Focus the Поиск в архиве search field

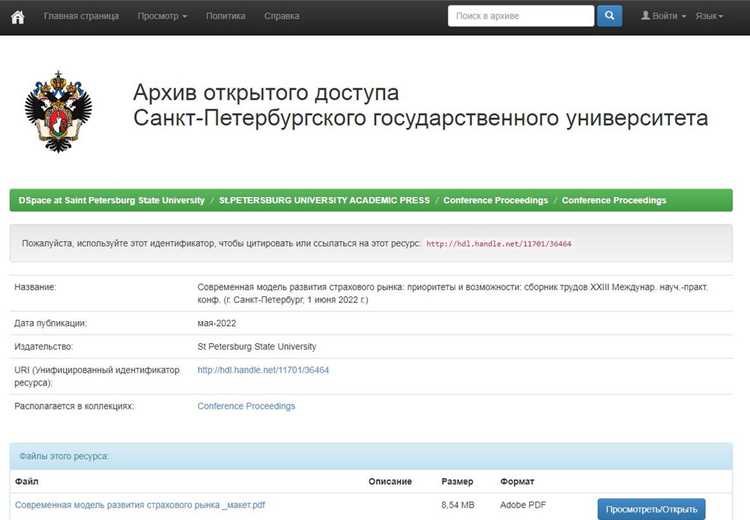coord(521,16)
